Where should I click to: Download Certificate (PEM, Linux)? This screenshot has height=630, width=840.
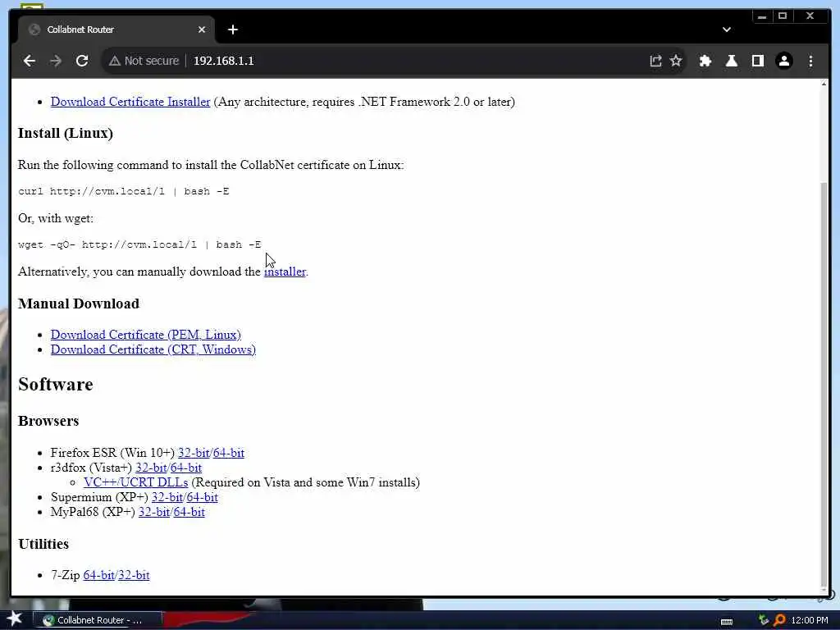pyautogui.click(x=146, y=335)
